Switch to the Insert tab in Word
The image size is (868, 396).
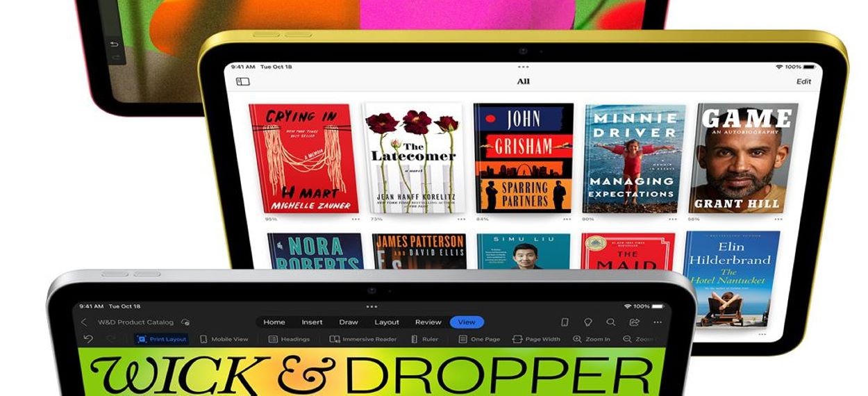312,322
